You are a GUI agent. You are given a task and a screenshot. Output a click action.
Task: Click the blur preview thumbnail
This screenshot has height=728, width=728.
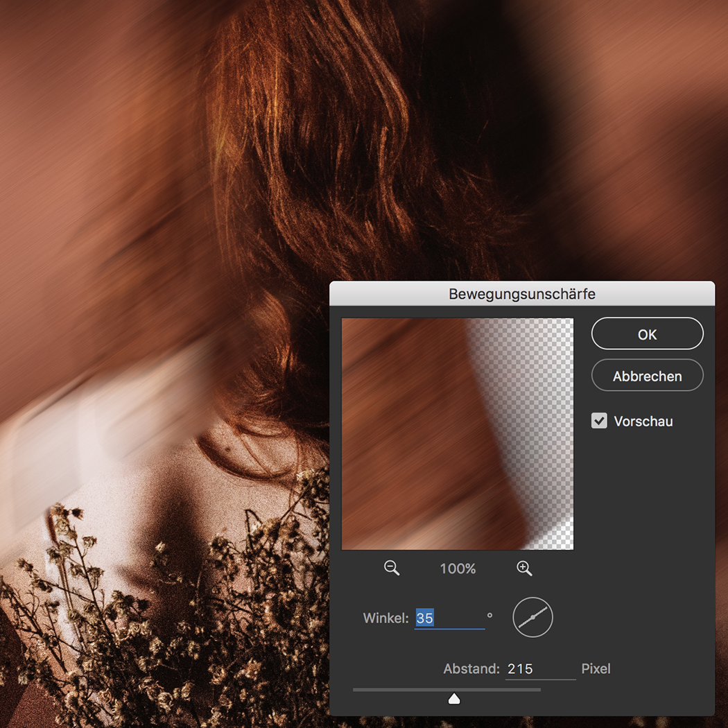tap(458, 433)
